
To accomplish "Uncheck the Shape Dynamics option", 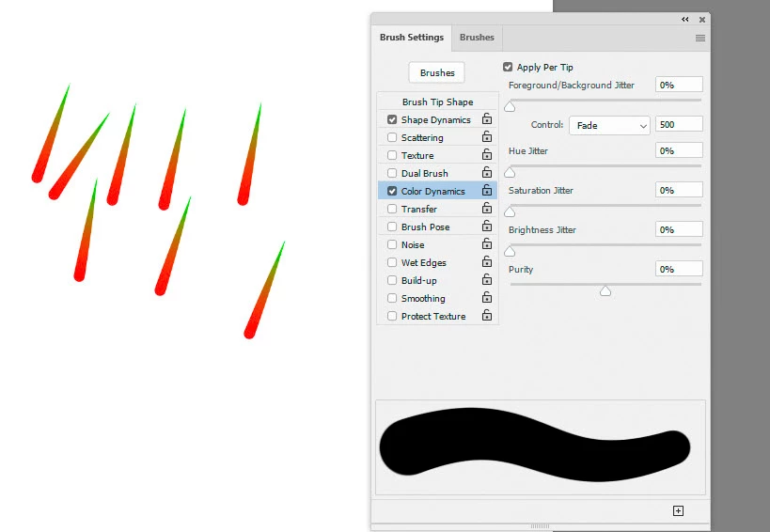I will click(x=392, y=119).
